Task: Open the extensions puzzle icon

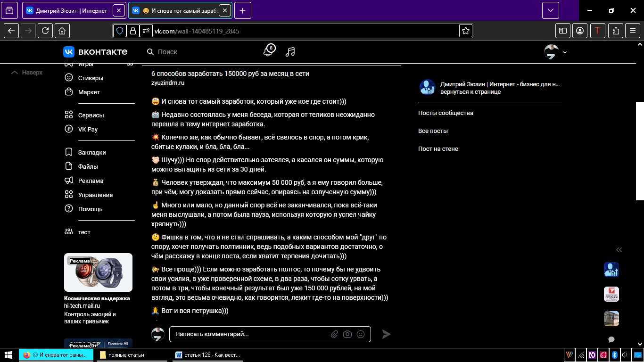Action: (x=616, y=31)
